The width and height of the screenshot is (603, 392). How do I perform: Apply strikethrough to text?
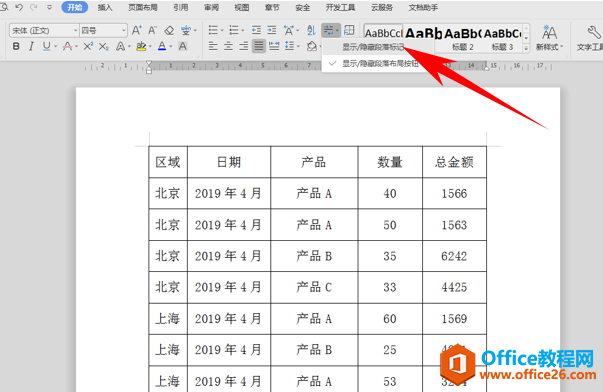68,47
